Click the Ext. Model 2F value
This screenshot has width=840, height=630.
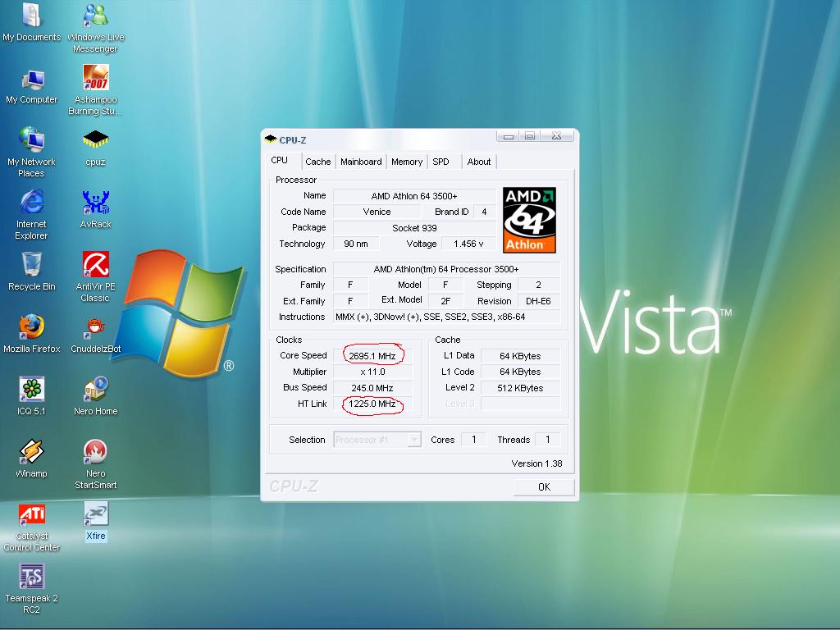(445, 301)
